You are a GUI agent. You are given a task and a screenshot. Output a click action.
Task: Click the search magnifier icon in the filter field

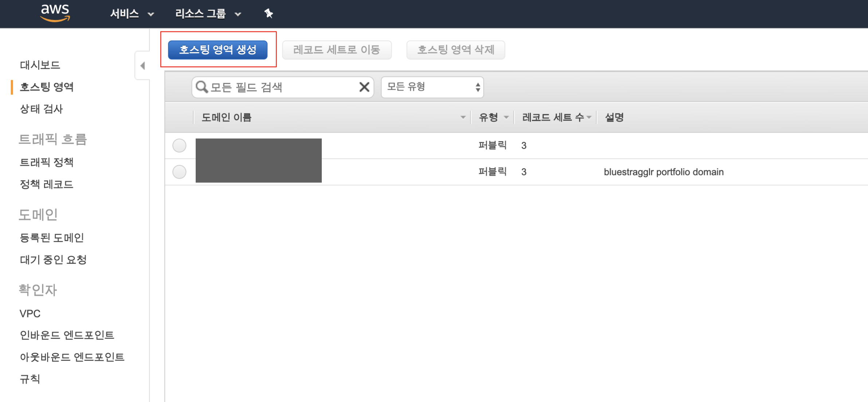click(202, 87)
